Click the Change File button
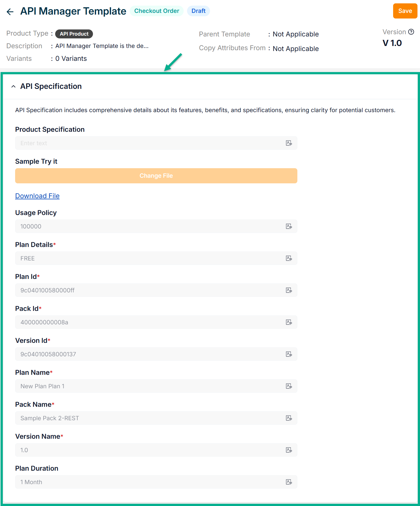The width and height of the screenshot is (420, 506). point(156,176)
